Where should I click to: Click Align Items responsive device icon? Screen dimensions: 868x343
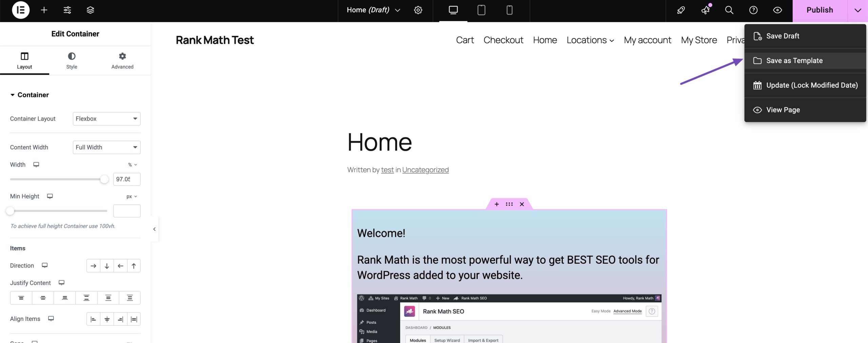click(51, 319)
